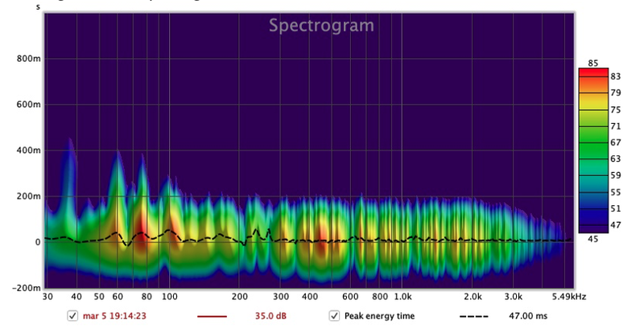
Task: Click the 85 maximum scale value
Action: 592,63
